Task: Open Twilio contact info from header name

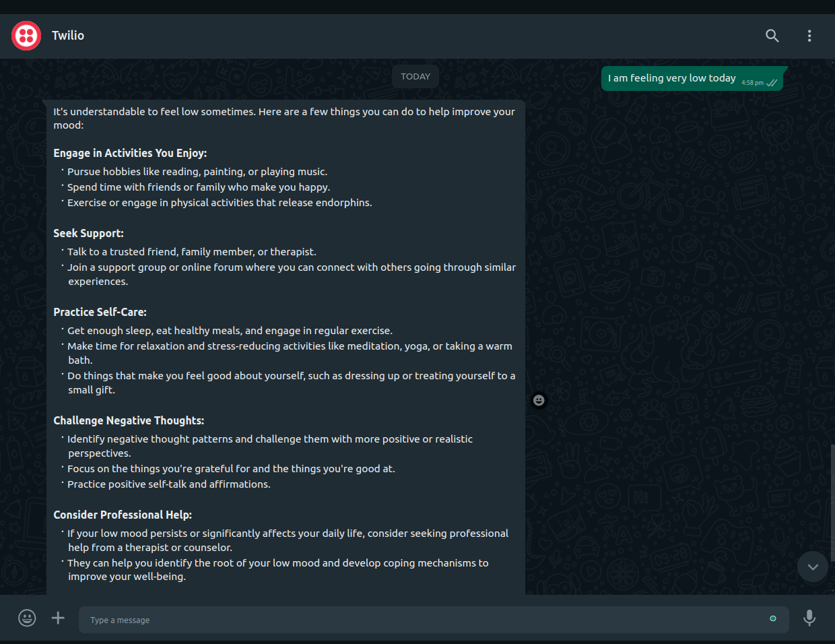Action: (68, 36)
